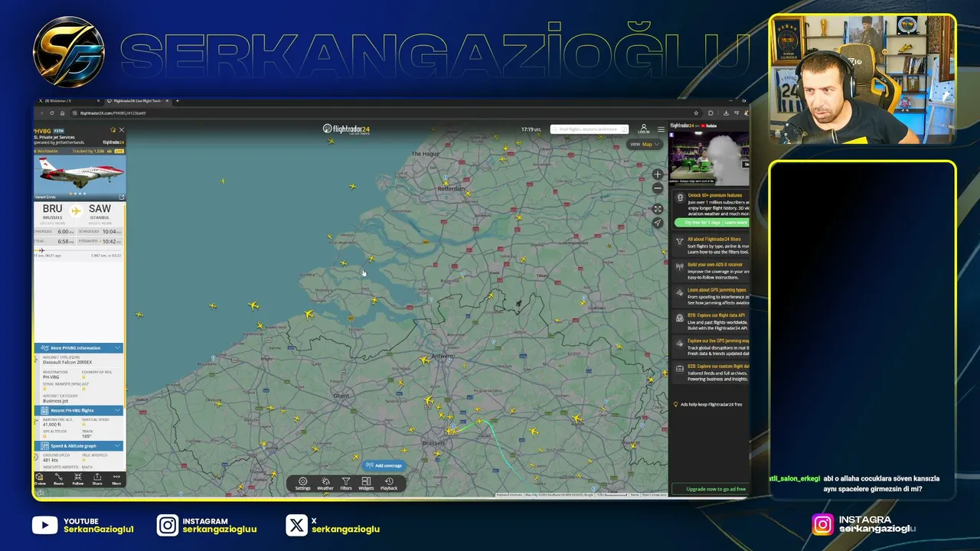Screen dimensions: 980x551
Task: Show the flight Route
Action: 59,479
